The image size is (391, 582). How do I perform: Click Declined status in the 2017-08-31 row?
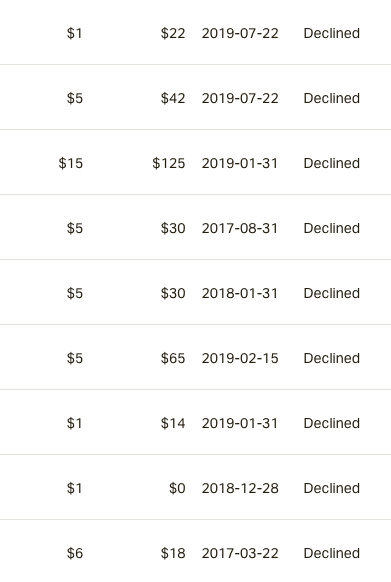(332, 228)
